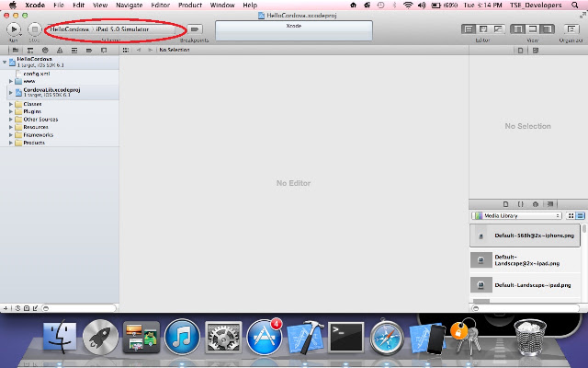Open the Editor menu
This screenshot has width=588, height=368.
(x=161, y=6)
